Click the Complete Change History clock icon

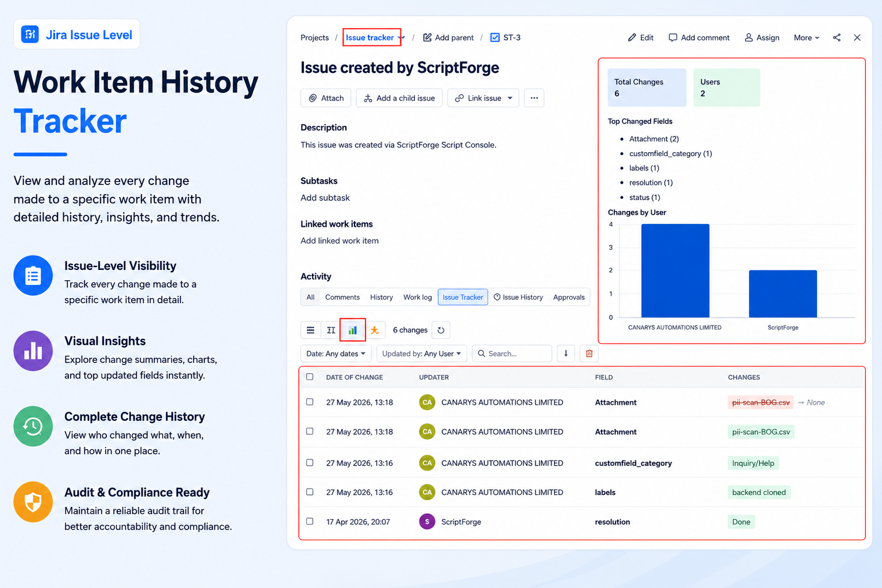(x=33, y=426)
